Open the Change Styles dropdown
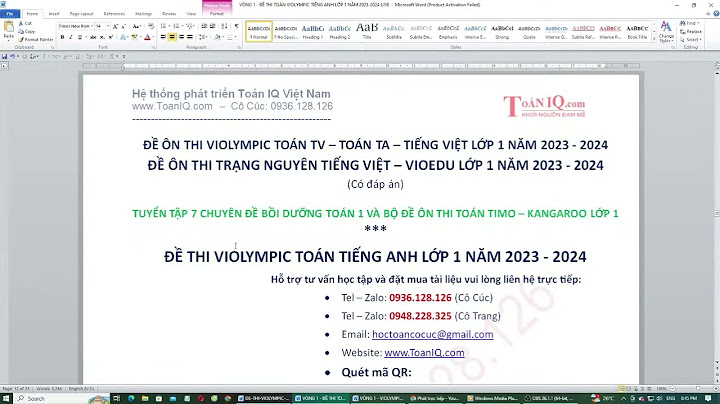 click(666, 32)
